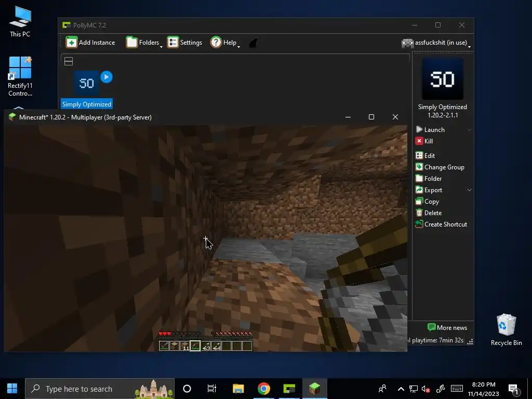Select the hotbar slot with 11 items
The image size is (532, 399).
185,346
